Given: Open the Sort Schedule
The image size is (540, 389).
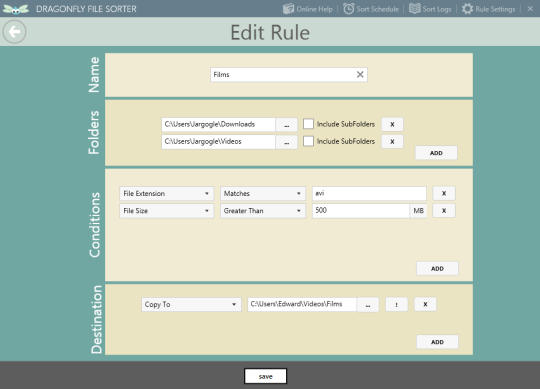Looking at the screenshot, I should click(371, 9).
